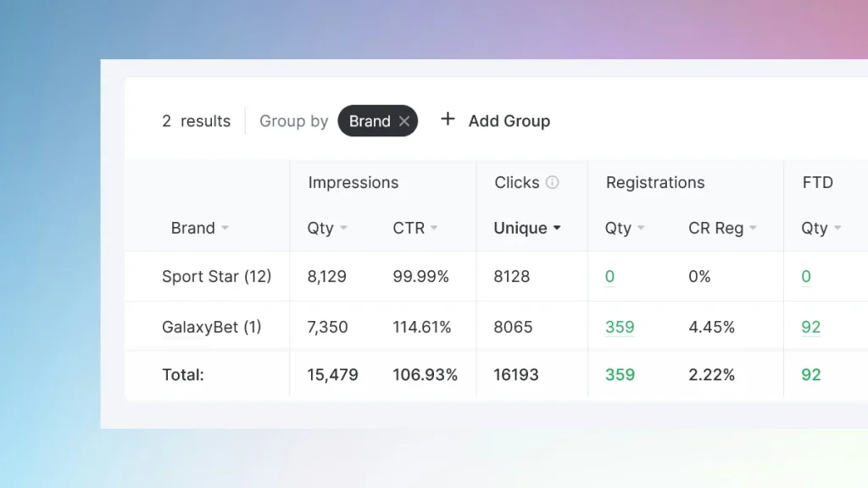This screenshot has width=868, height=488.
Task: Click the Total row 92 FTD link
Action: (811, 374)
